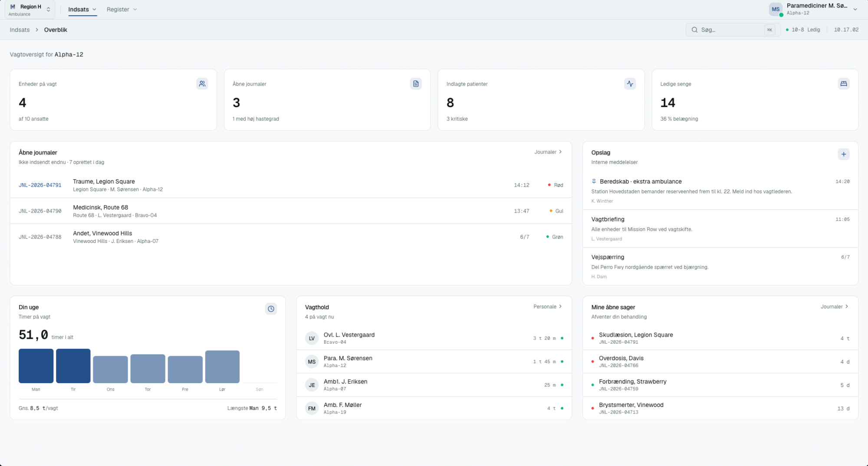Click the MS avatar in top bar
Viewport: 868px width, 466px height.
pyautogui.click(x=776, y=9)
